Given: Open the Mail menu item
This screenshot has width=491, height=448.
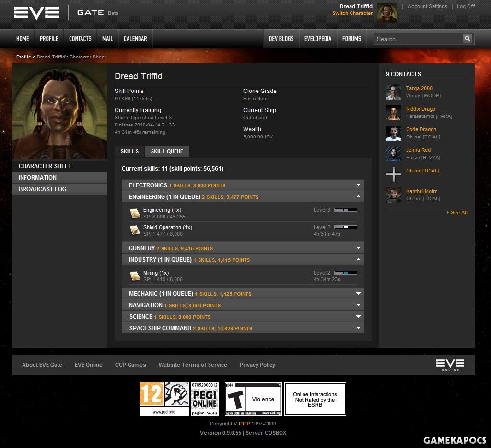Looking at the screenshot, I should click(107, 39).
